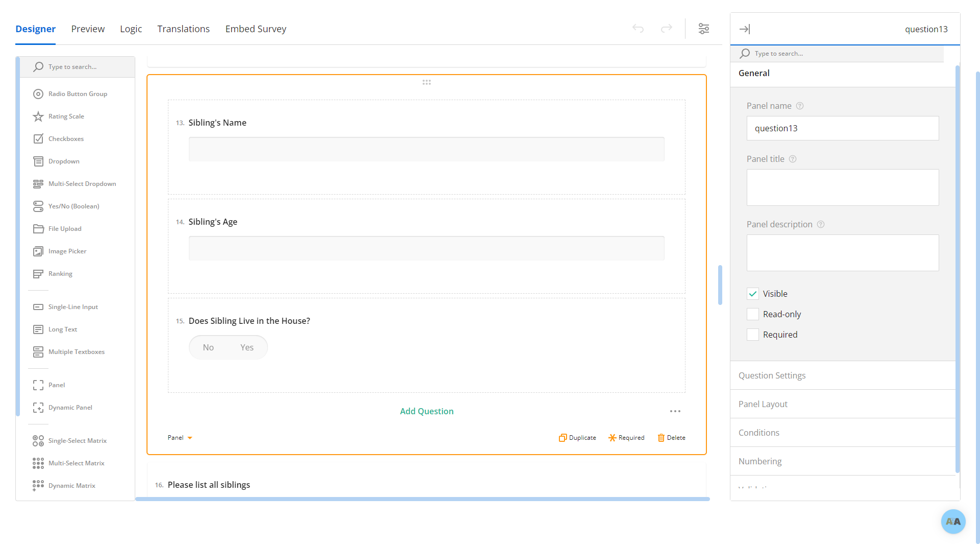This screenshot has width=980, height=544.
Task: Choose Image Picker toolbox icon
Action: click(38, 251)
